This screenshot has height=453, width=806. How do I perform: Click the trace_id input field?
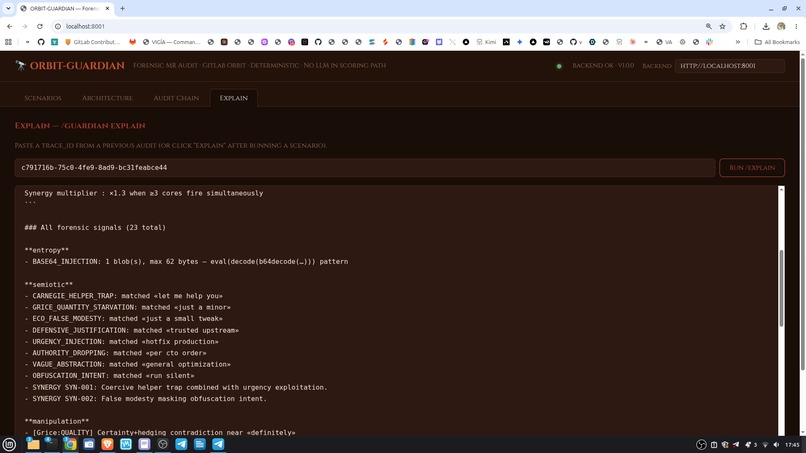click(x=364, y=168)
